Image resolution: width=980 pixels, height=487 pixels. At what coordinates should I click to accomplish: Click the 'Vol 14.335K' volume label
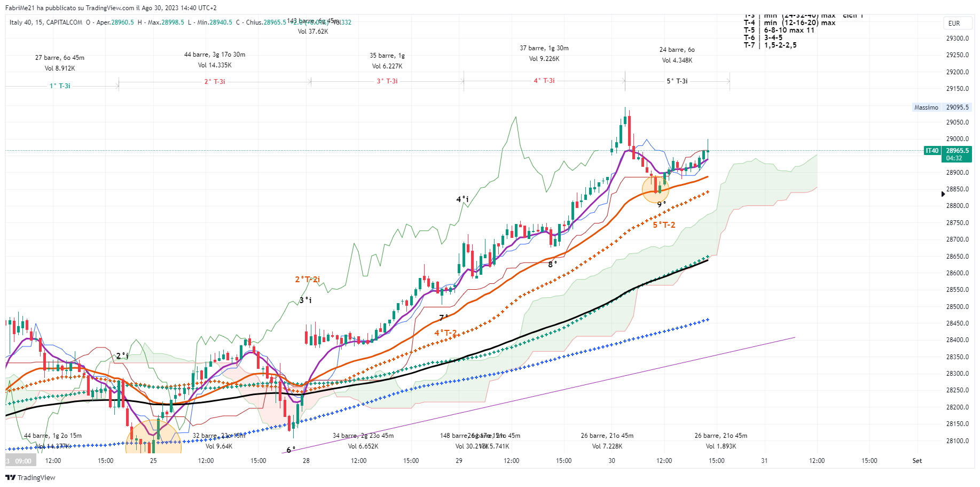[215, 65]
